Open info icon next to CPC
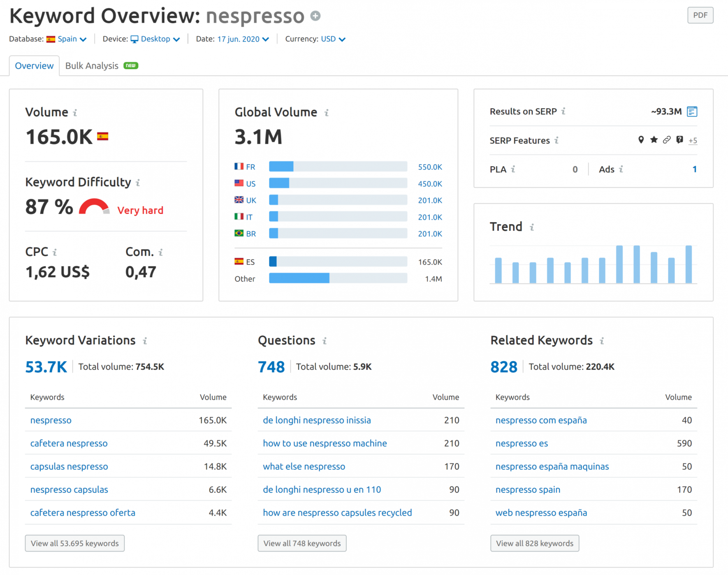This screenshot has width=728, height=575. click(x=55, y=252)
